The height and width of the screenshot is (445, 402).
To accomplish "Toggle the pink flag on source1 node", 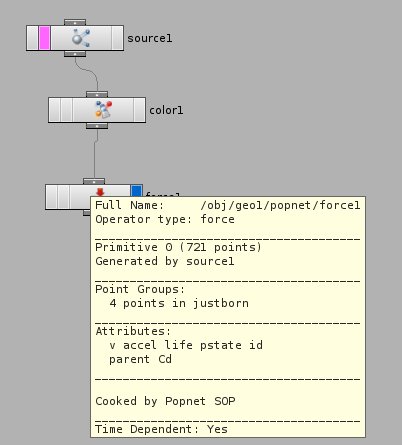I will click(44, 38).
